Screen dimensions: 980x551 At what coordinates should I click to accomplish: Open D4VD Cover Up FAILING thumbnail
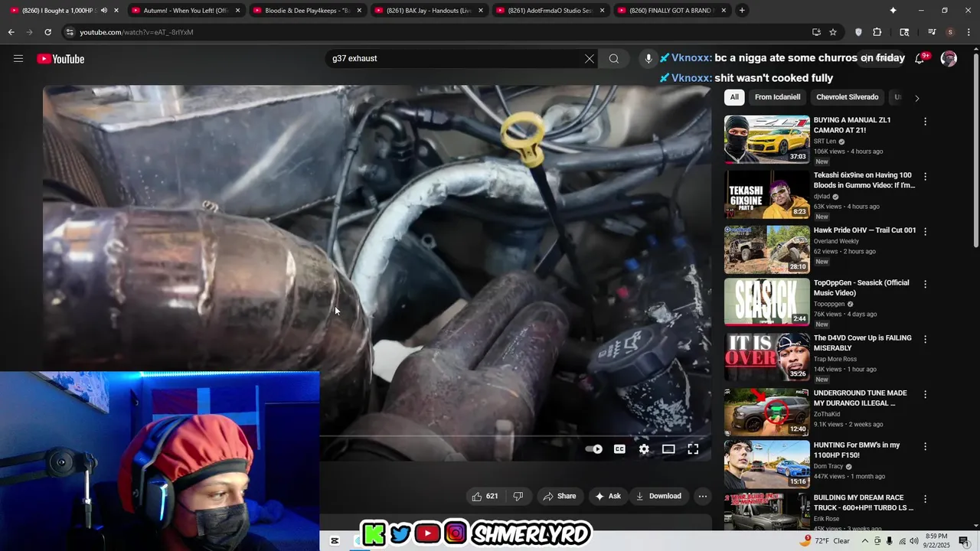click(x=766, y=357)
